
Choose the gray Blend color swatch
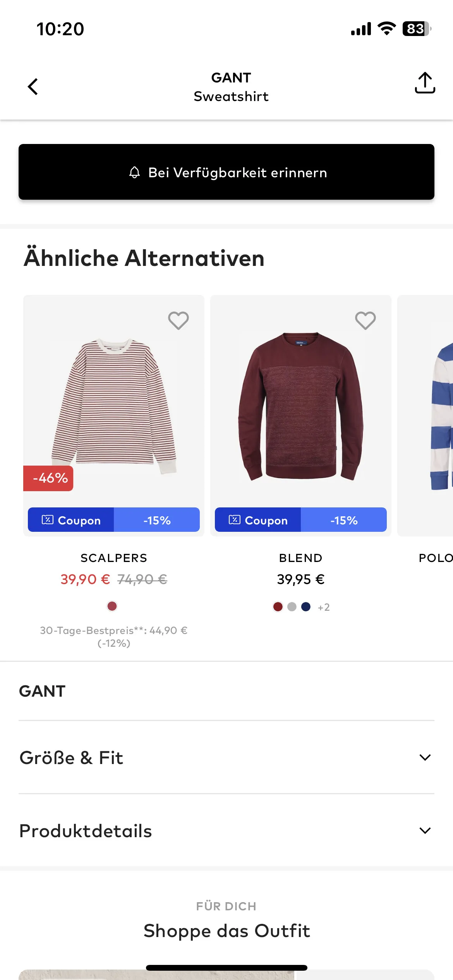[x=292, y=607]
